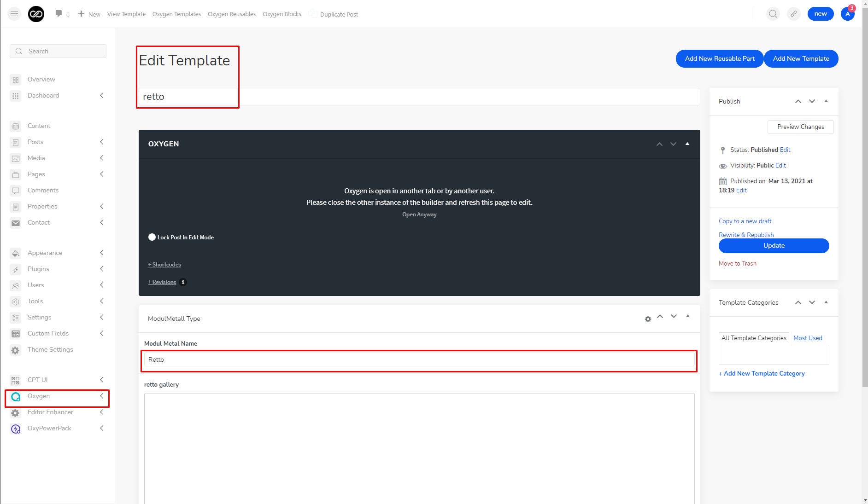Click the Content sidebar icon

[16, 126]
